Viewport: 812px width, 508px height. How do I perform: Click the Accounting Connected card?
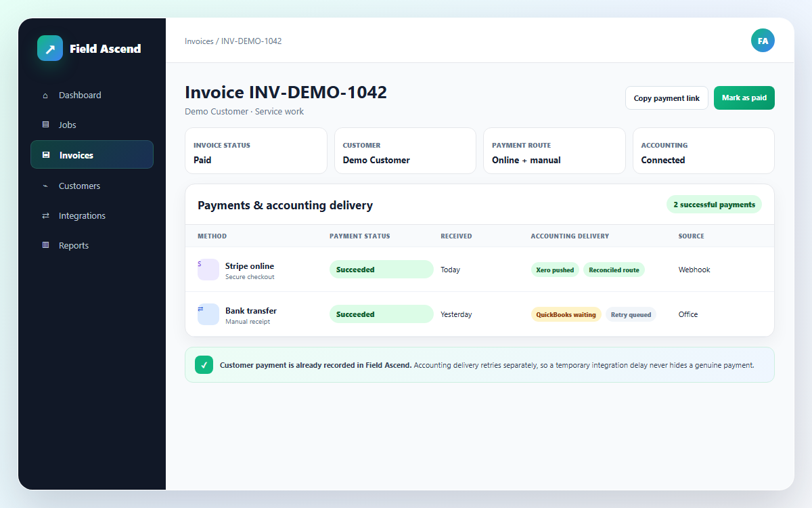(x=704, y=151)
